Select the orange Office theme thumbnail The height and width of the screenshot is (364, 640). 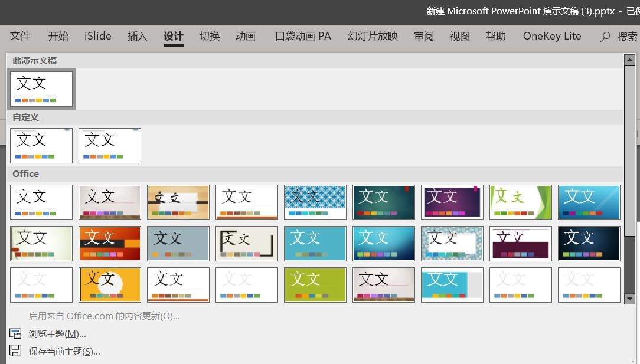point(110,284)
